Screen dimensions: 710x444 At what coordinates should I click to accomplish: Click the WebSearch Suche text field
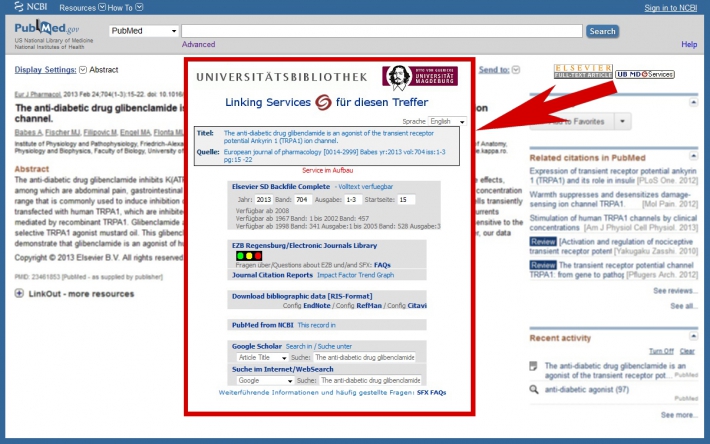pyautogui.click(x=370, y=381)
